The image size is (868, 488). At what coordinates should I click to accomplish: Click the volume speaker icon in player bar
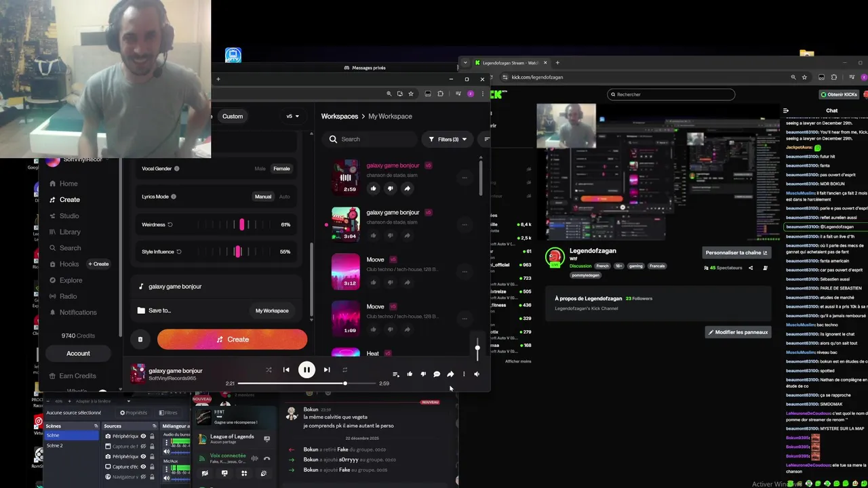(x=477, y=374)
